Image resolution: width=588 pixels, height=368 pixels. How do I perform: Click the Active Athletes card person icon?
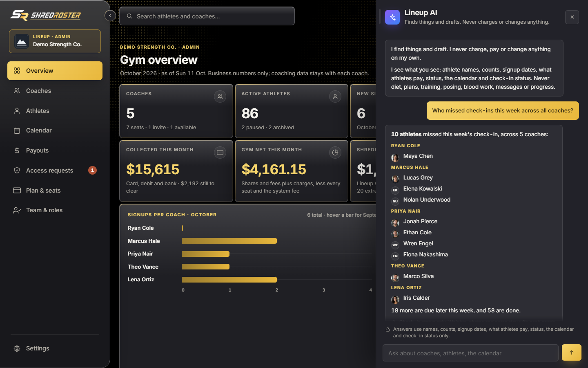coord(335,96)
